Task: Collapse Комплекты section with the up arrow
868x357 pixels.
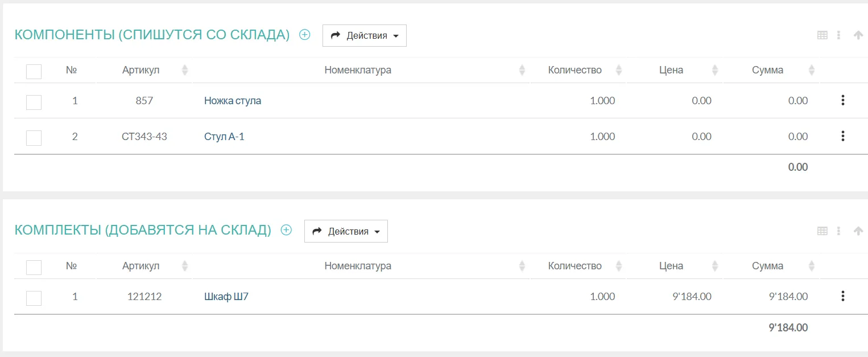Action: pos(858,231)
